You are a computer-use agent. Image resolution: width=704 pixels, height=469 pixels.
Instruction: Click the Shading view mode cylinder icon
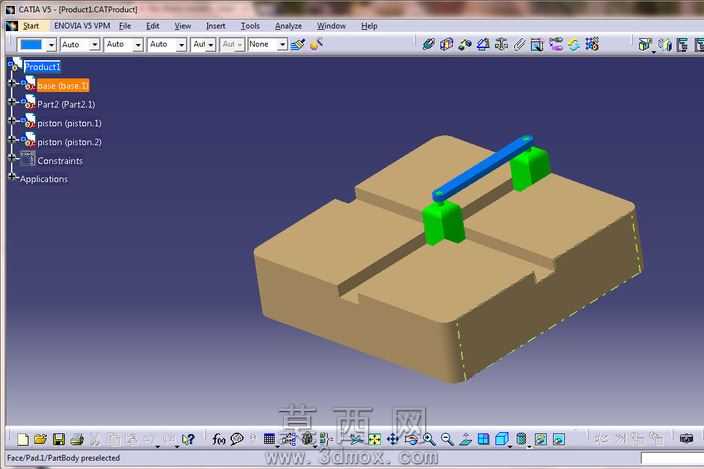(x=521, y=439)
